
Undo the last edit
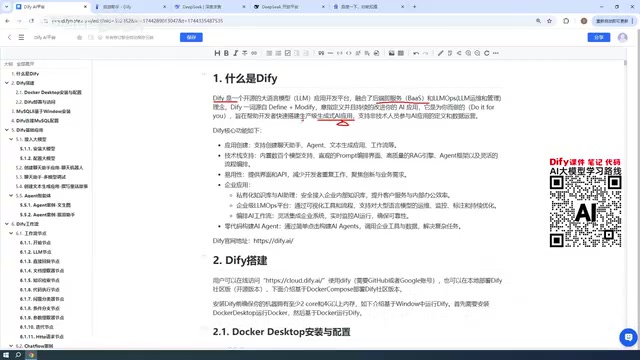coord(416,53)
